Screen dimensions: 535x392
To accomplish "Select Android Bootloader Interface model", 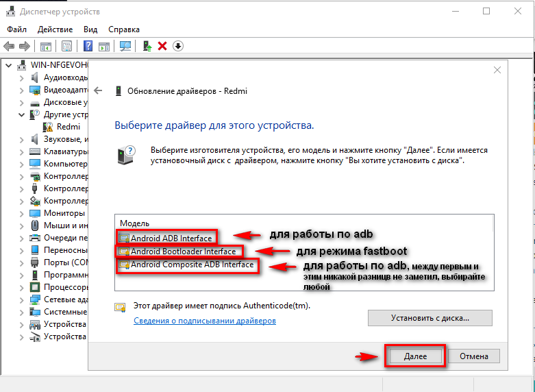I will (183, 252).
